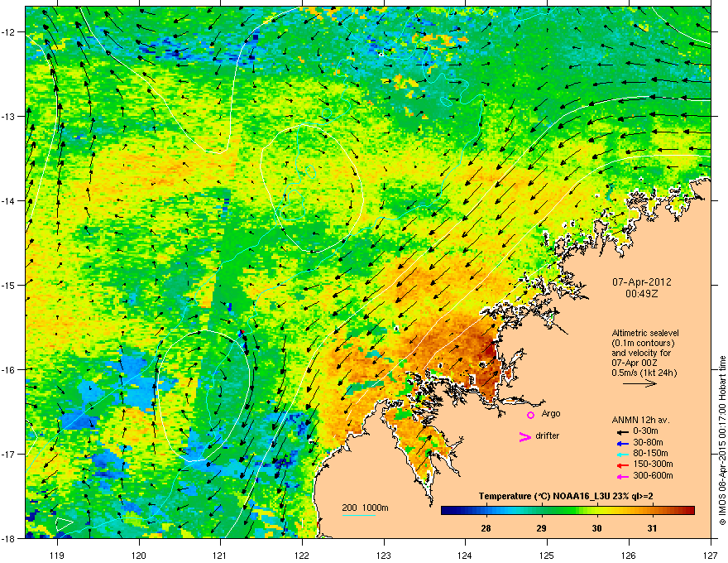This screenshot has width=728, height=563.
Task: Click longitude axis label "122"
Action: (302, 555)
